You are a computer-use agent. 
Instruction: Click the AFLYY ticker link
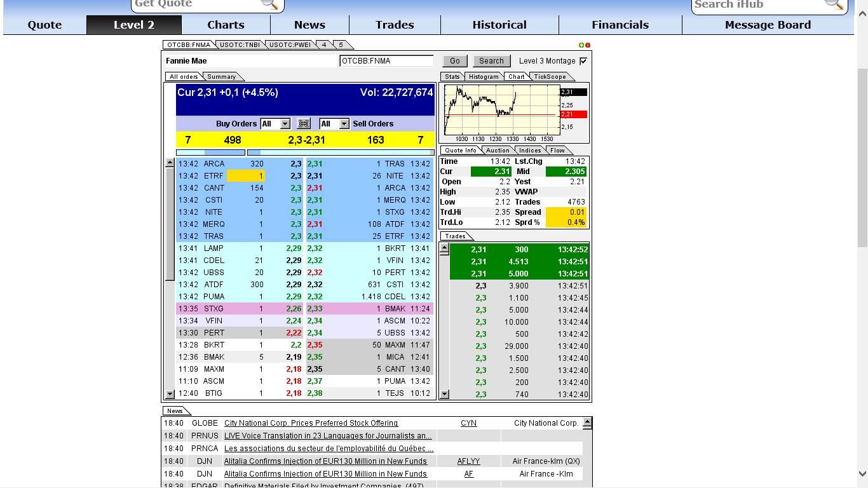click(469, 461)
